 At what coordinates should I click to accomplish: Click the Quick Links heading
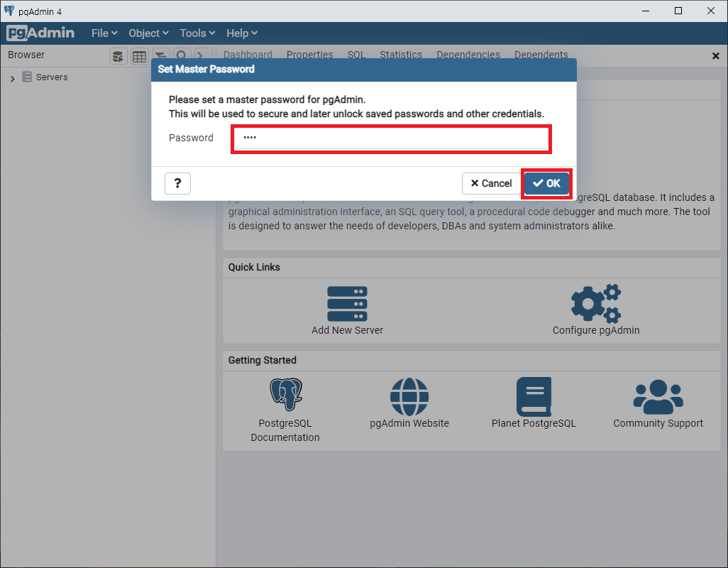click(x=254, y=267)
